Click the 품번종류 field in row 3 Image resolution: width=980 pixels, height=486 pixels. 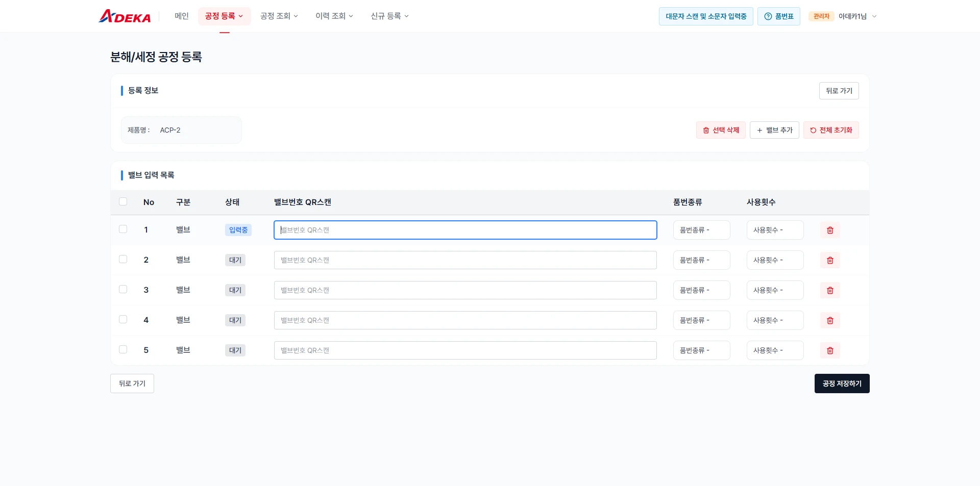[701, 290]
